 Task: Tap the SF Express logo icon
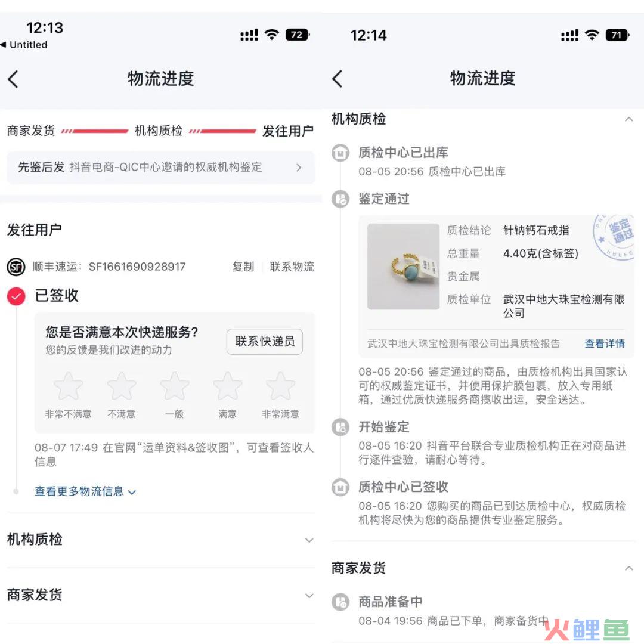click(x=16, y=267)
